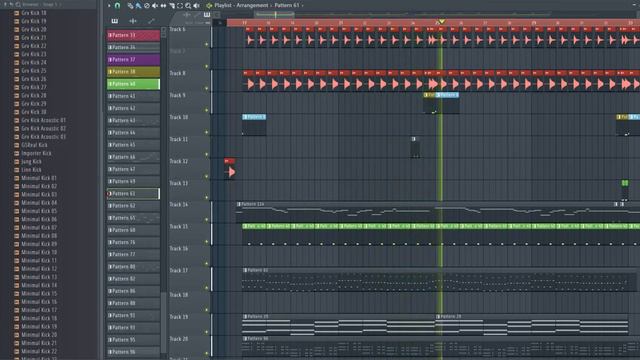640x360 pixels.
Task: Select Minimal Kick 01 in Browser
Action: tap(39, 178)
